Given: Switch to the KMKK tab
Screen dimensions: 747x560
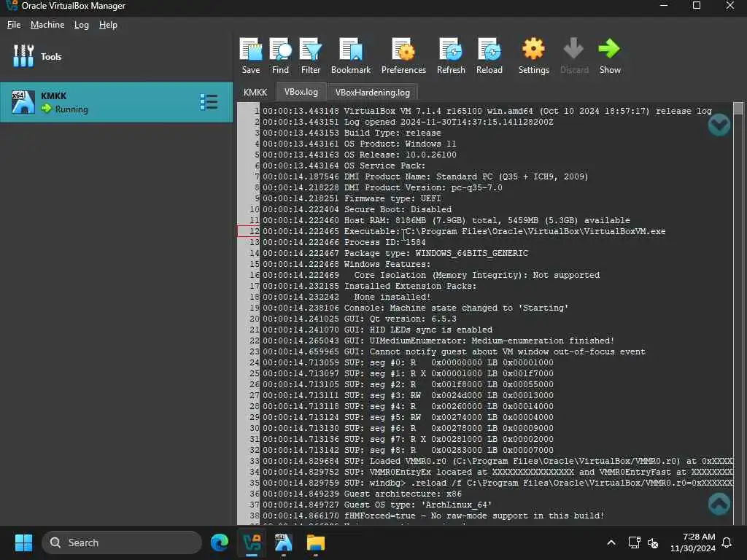Looking at the screenshot, I should tap(255, 93).
